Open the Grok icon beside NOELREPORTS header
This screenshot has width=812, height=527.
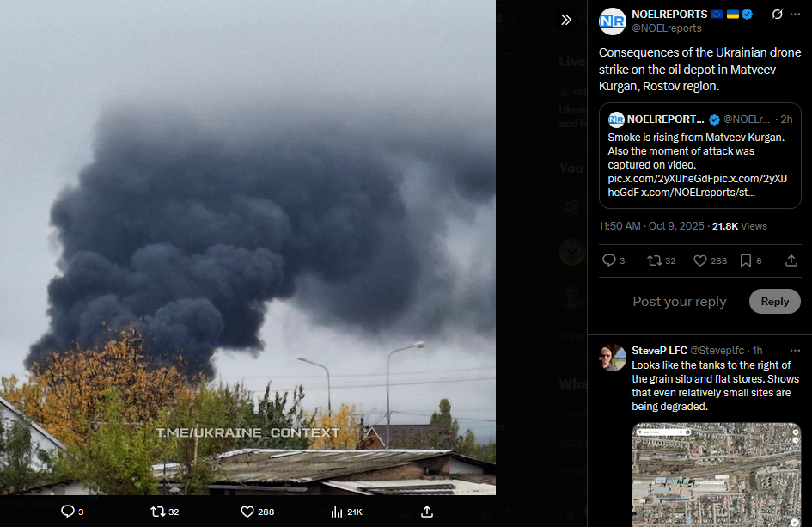point(777,15)
